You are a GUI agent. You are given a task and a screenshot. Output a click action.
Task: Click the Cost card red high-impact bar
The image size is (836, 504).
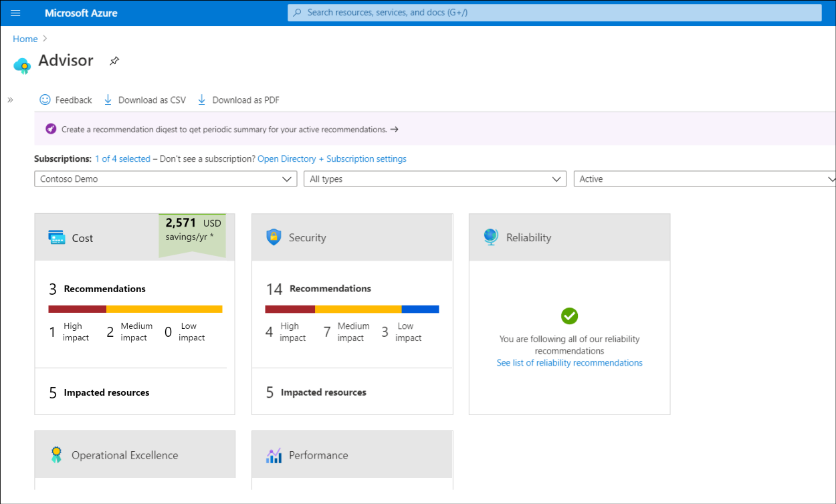(x=78, y=309)
